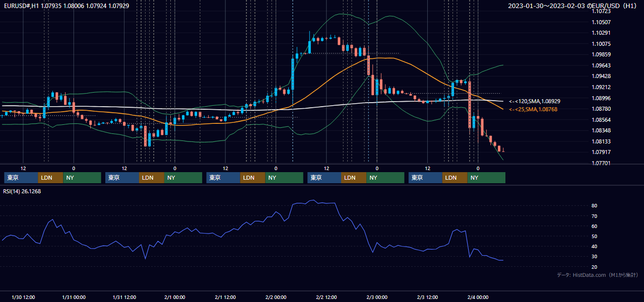Click the 東京 session block for 1/31
644x302 pixels.
pyautogui.click(x=122, y=178)
